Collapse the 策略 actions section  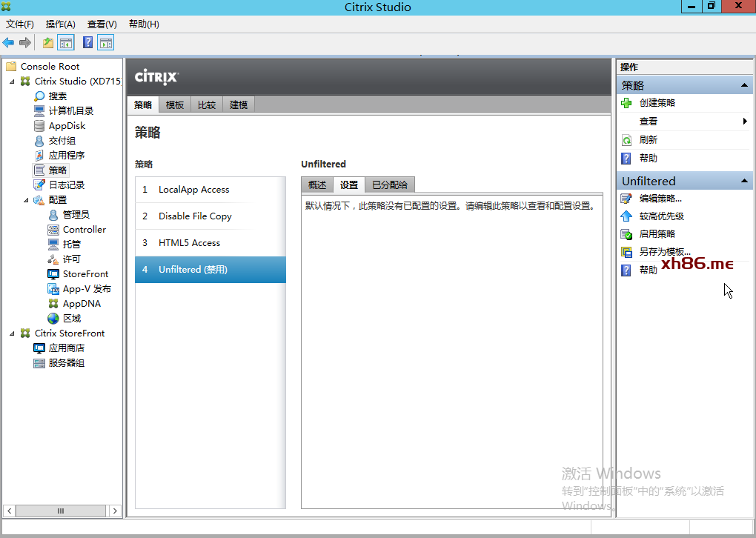(x=744, y=86)
